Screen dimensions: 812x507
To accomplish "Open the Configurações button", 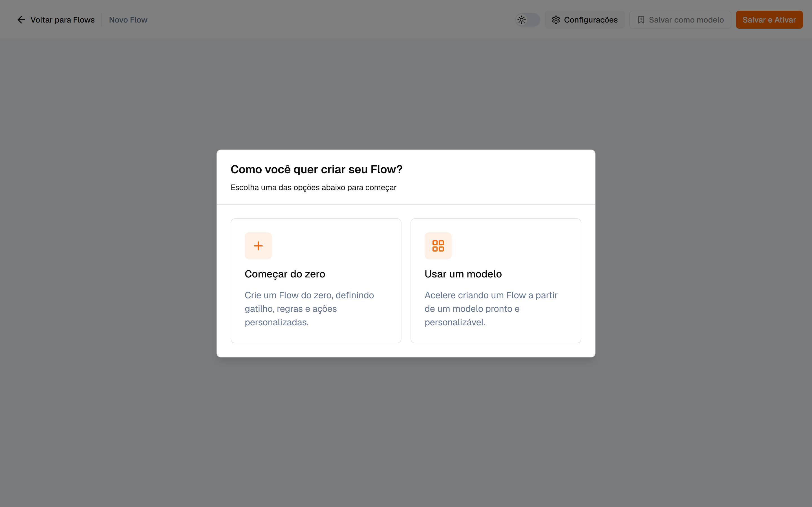I will tap(584, 20).
